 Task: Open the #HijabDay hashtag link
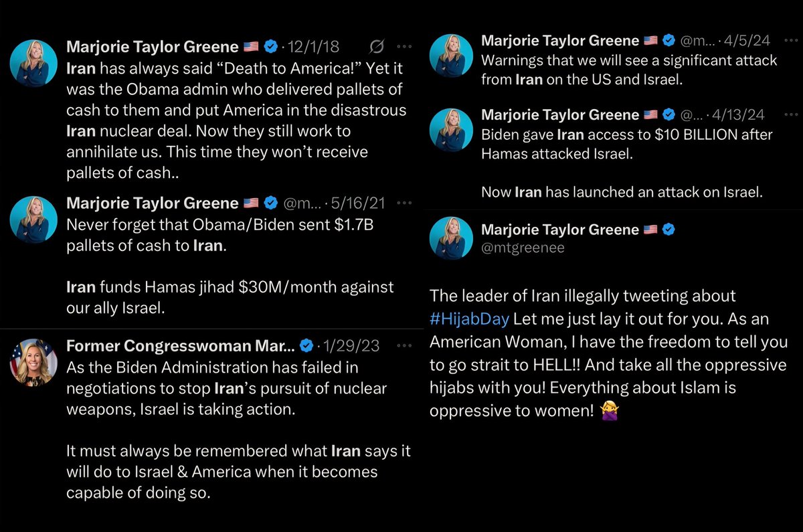coord(470,318)
